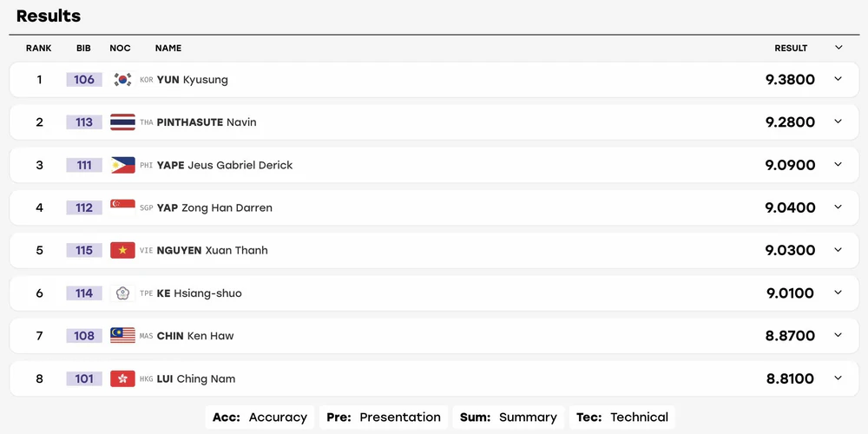Click the Vietnam flag icon
Viewport: 868px width, 434px height.
122,250
